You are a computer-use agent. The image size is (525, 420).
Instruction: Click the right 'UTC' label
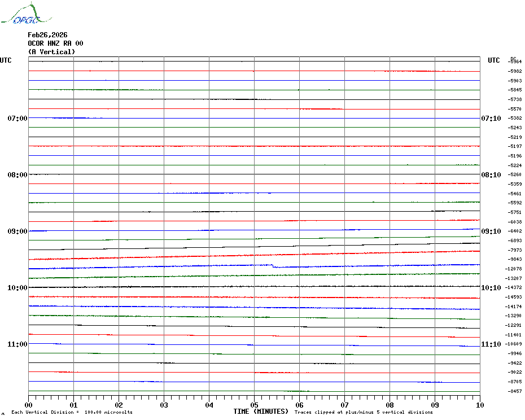coord(493,60)
